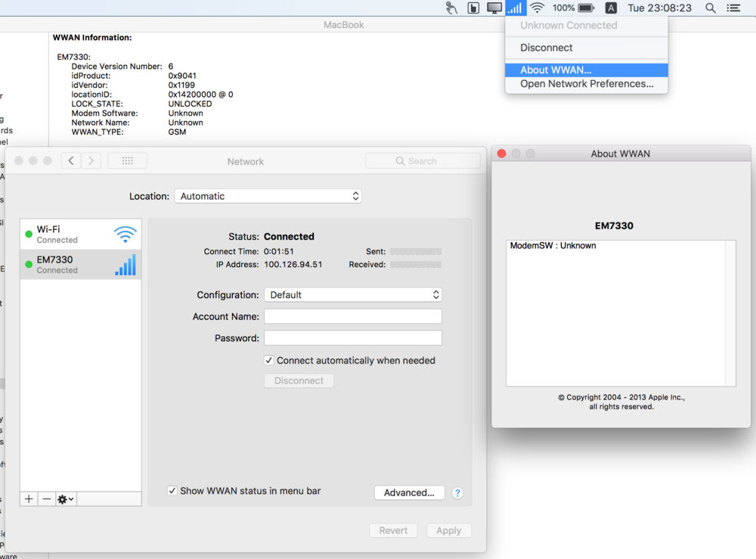
Task: Go back with the left arrow button
Action: click(71, 161)
